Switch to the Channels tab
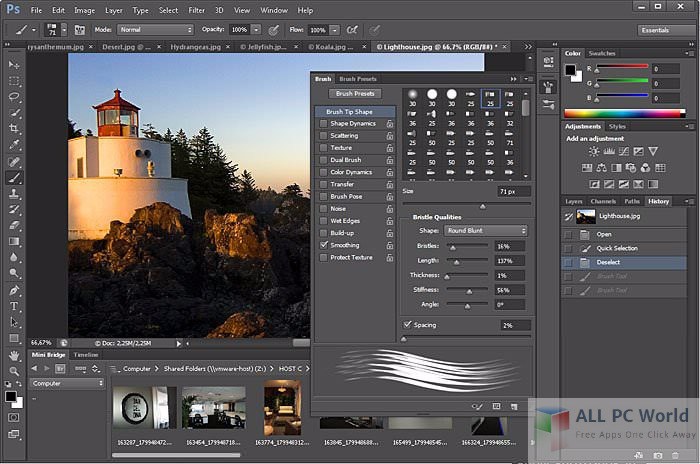 603,201
